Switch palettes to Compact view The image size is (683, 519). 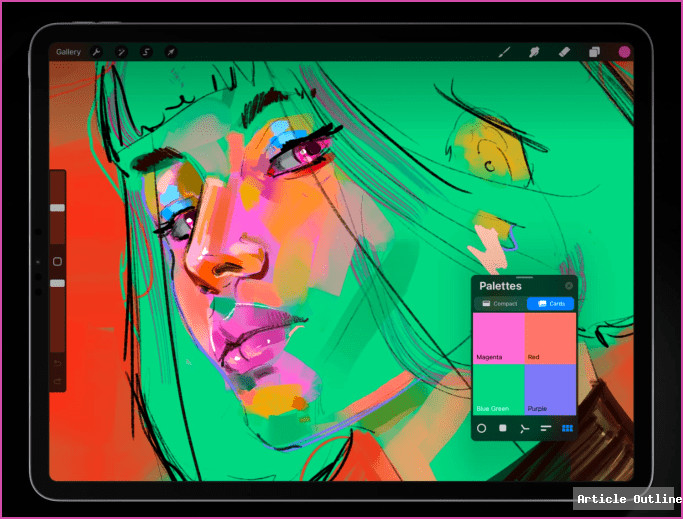[498, 303]
